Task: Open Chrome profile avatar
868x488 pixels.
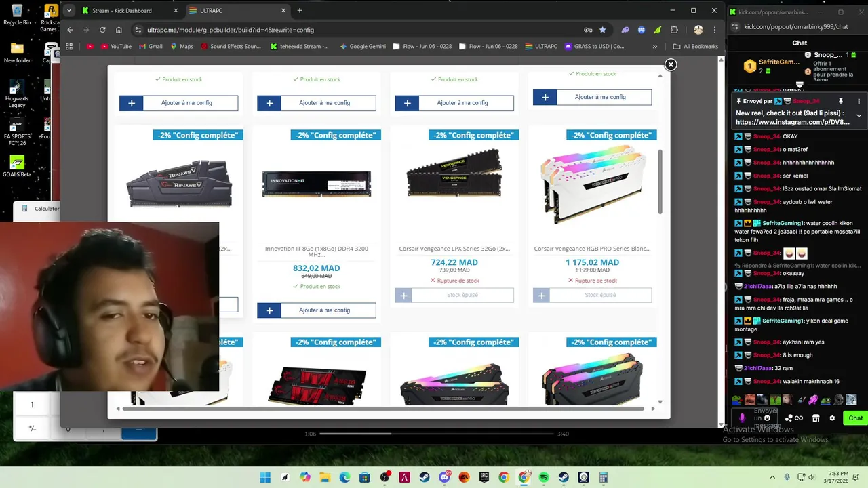Action: tap(698, 30)
